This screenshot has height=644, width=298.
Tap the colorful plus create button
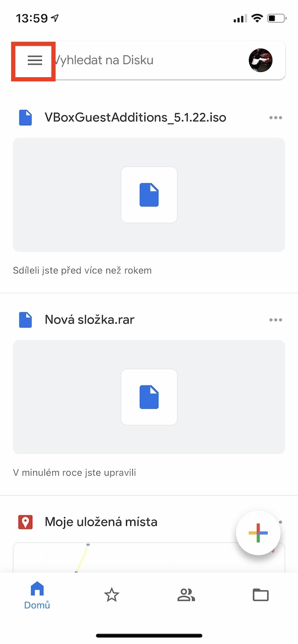tap(258, 534)
